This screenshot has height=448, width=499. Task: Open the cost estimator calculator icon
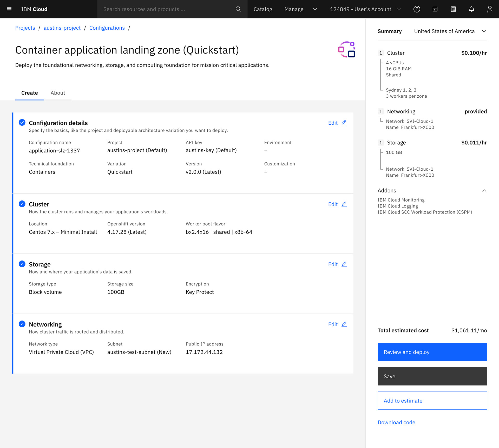click(453, 9)
